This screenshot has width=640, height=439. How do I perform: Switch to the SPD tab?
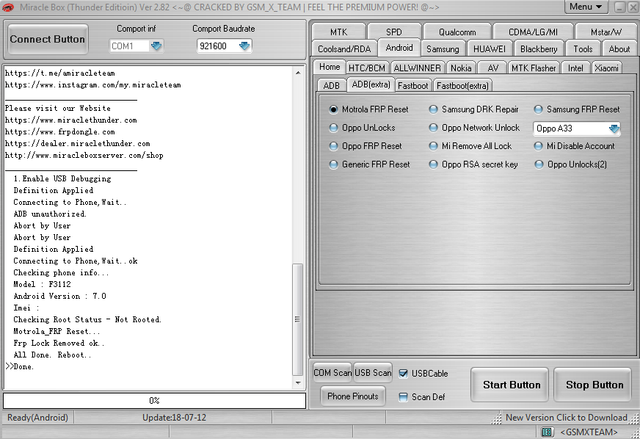[394, 32]
